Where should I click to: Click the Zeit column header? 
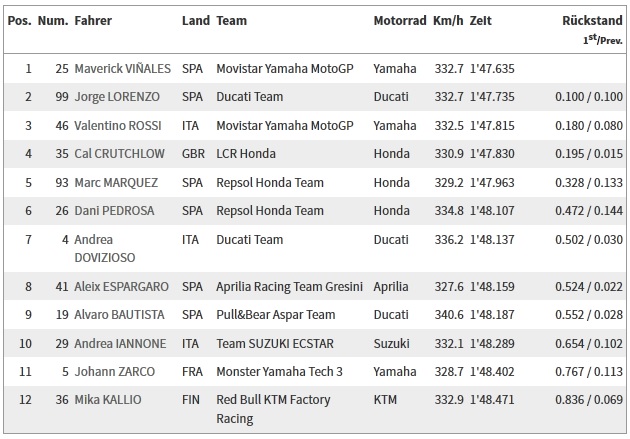click(x=481, y=20)
